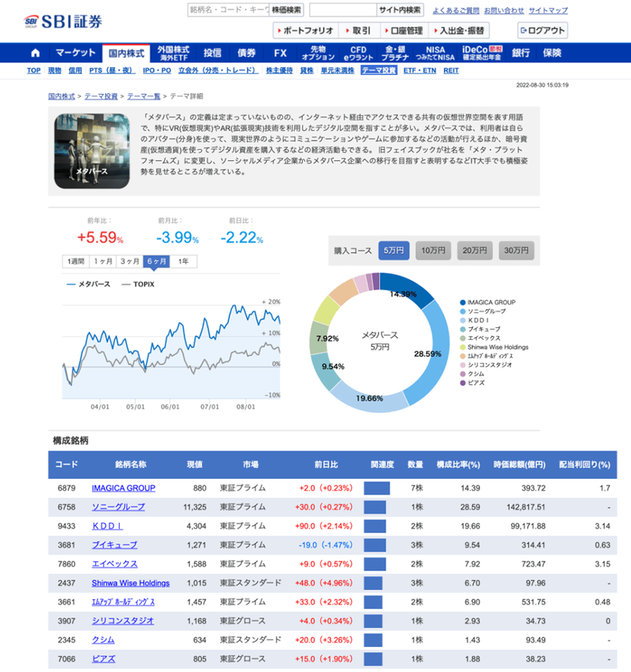Focus the site search input field
The image size is (631, 672).
coord(343,9)
